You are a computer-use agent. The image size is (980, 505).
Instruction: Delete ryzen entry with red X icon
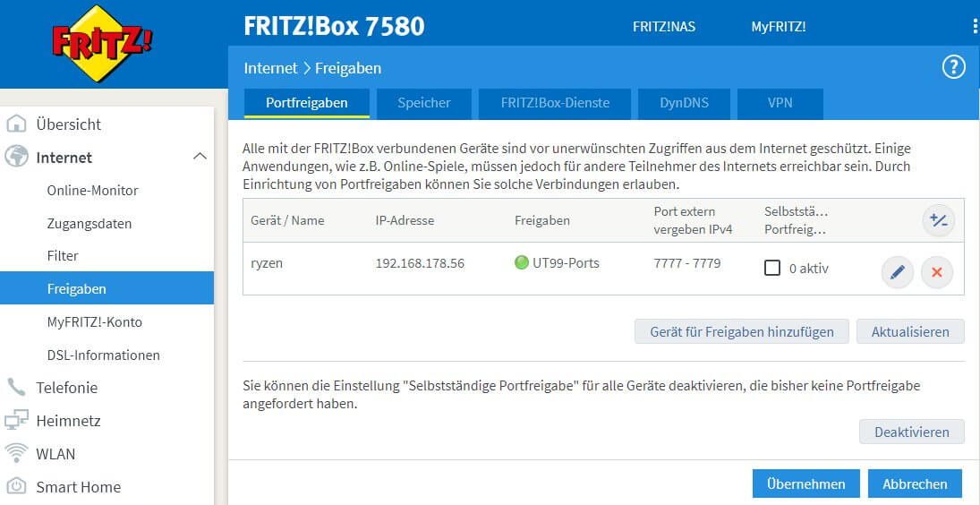937,272
